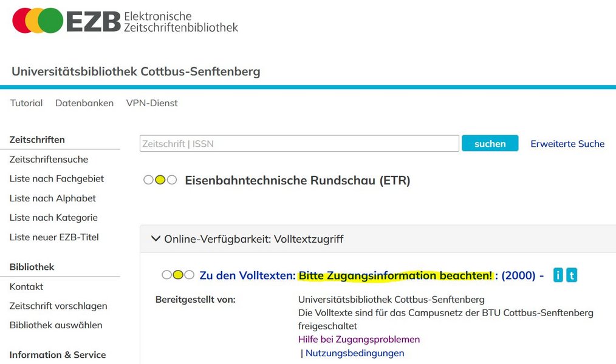Open 'Liste nach Fachgebiet' in sidebar
616x364 pixels.
click(56, 179)
